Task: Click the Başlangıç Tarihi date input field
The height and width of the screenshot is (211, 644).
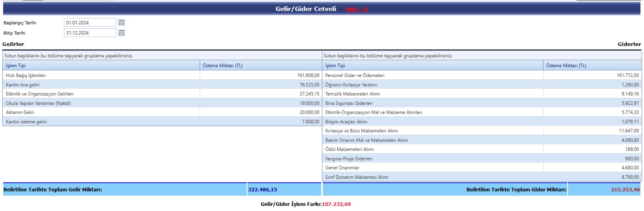Action: point(90,23)
